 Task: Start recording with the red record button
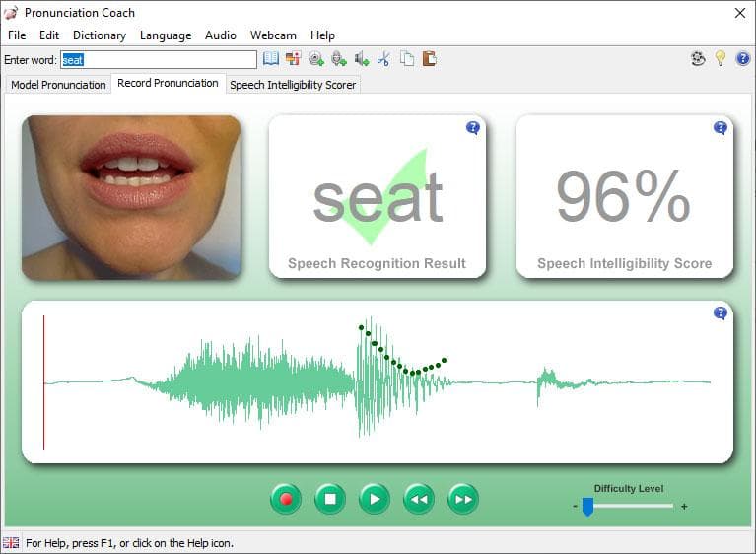pyautogui.click(x=286, y=499)
